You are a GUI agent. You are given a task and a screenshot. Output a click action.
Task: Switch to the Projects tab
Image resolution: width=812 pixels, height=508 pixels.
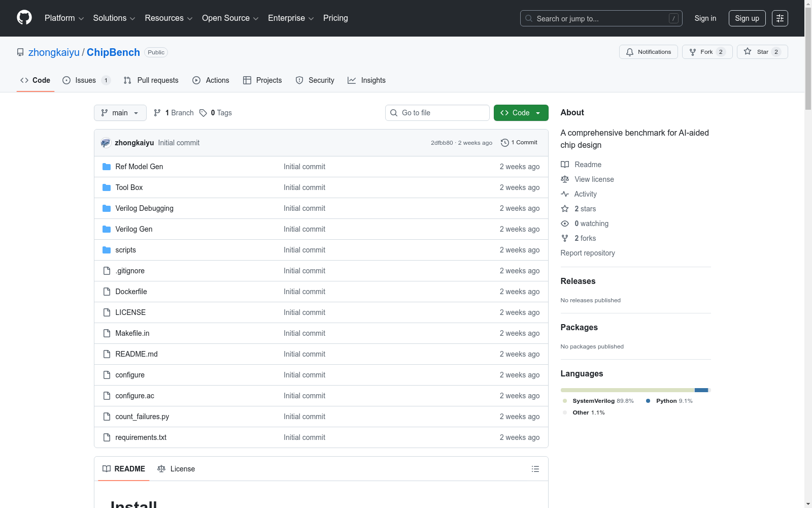[x=262, y=80]
